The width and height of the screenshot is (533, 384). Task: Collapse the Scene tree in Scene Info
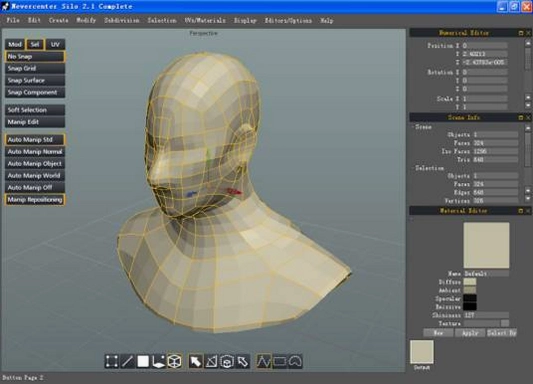tap(413, 127)
